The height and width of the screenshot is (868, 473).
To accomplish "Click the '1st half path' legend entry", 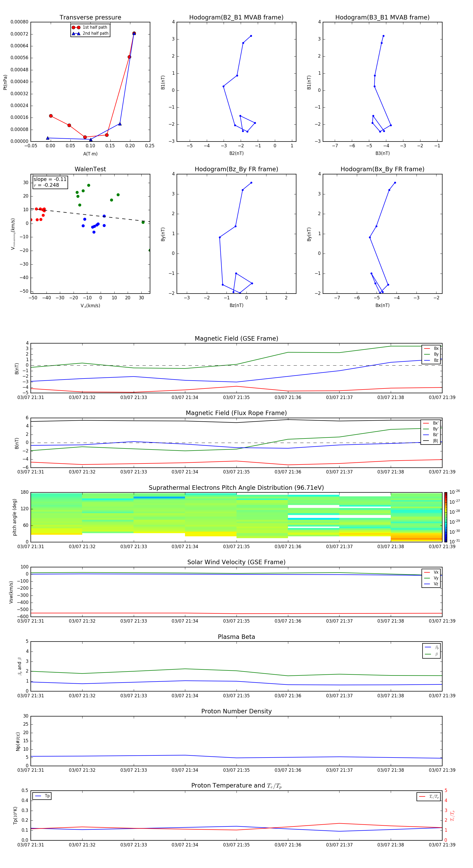I will 90,27.
